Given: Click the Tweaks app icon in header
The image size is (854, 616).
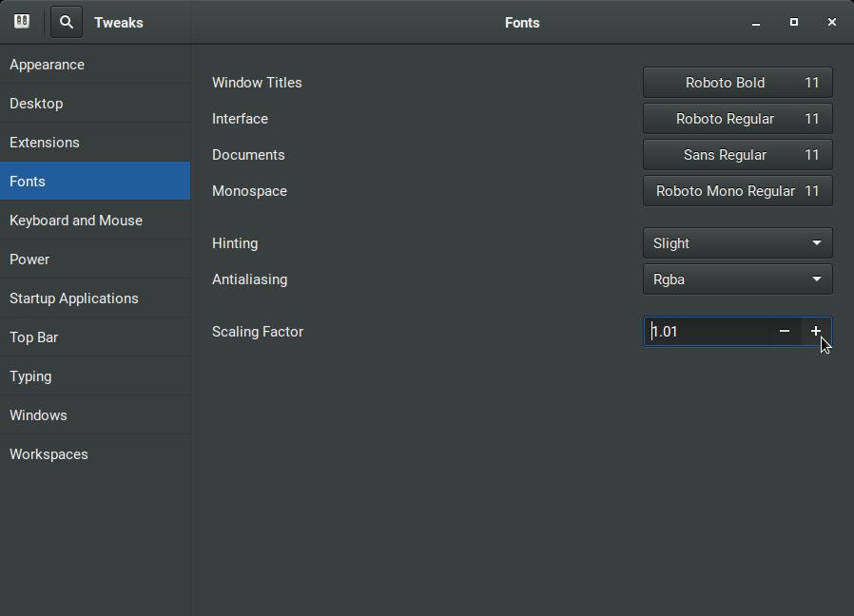Looking at the screenshot, I should click(x=22, y=22).
